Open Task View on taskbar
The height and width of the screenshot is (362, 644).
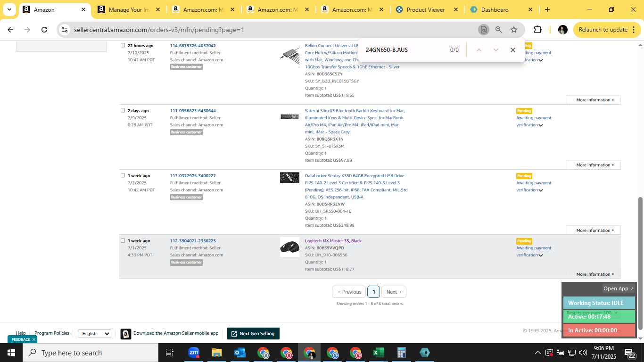[x=170, y=353]
